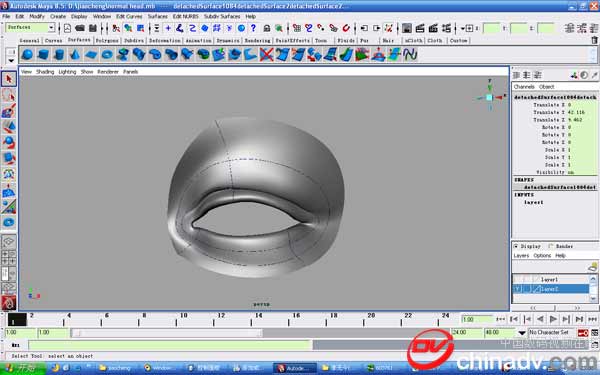Select the Display radio button

click(516, 246)
